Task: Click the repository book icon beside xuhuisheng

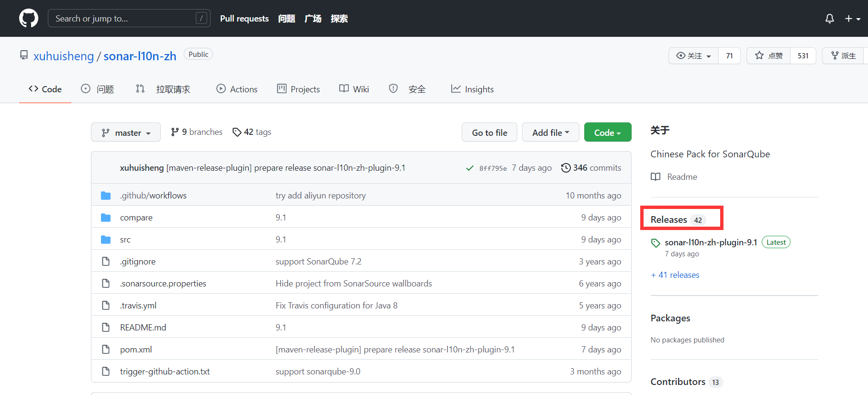Action: (x=24, y=55)
